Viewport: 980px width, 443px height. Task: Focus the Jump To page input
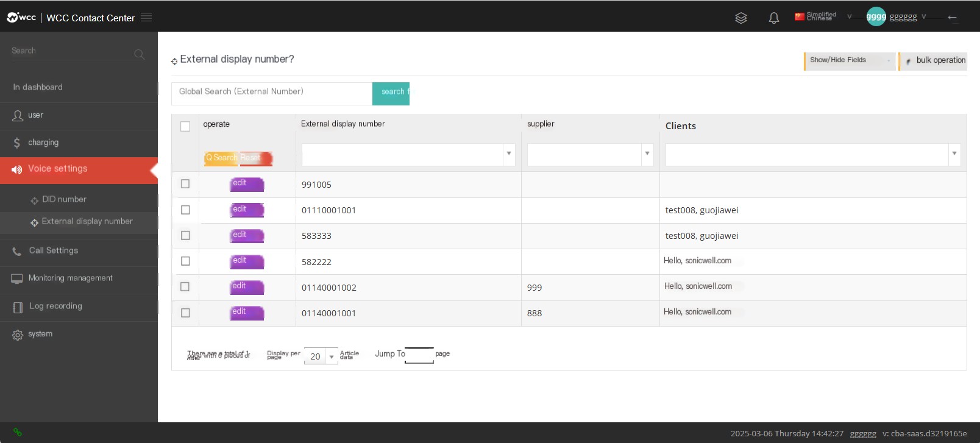click(x=419, y=355)
